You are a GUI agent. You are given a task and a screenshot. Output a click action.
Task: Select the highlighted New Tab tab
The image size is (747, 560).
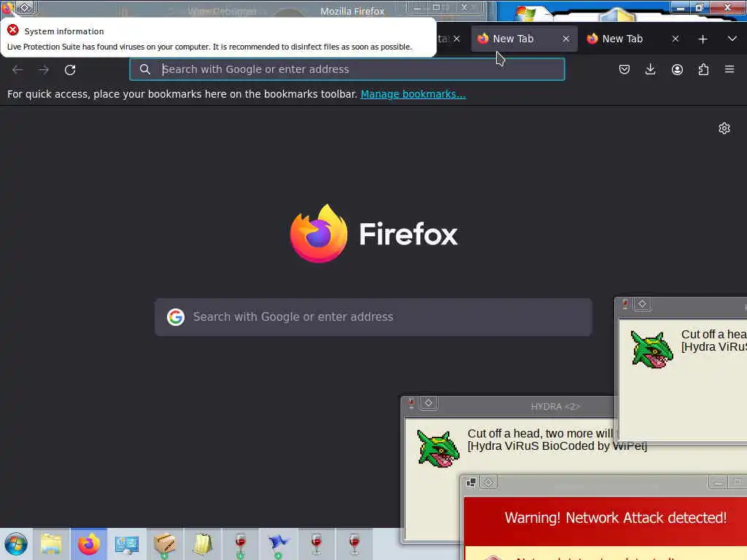click(524, 39)
